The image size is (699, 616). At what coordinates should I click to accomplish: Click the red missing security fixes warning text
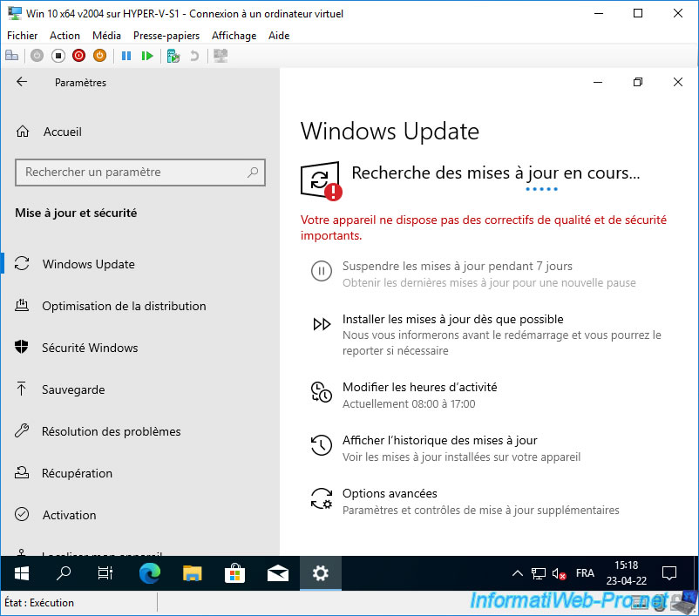coord(484,227)
